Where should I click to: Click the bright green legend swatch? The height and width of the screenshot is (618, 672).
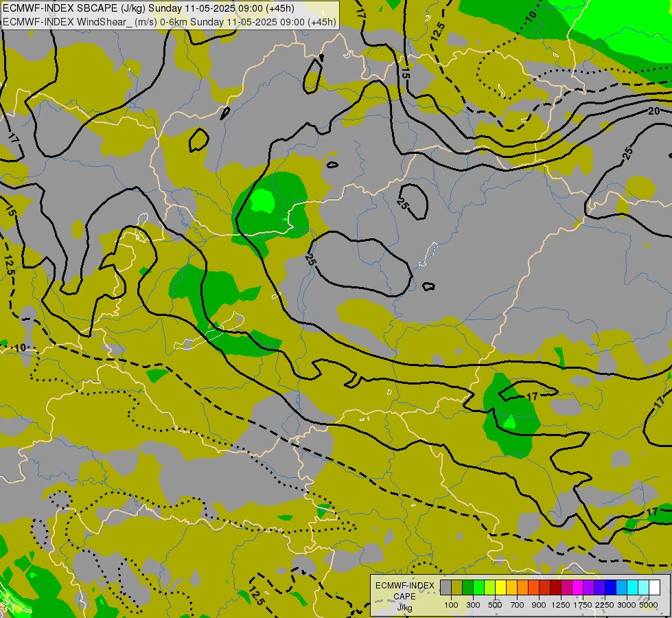tap(478, 588)
